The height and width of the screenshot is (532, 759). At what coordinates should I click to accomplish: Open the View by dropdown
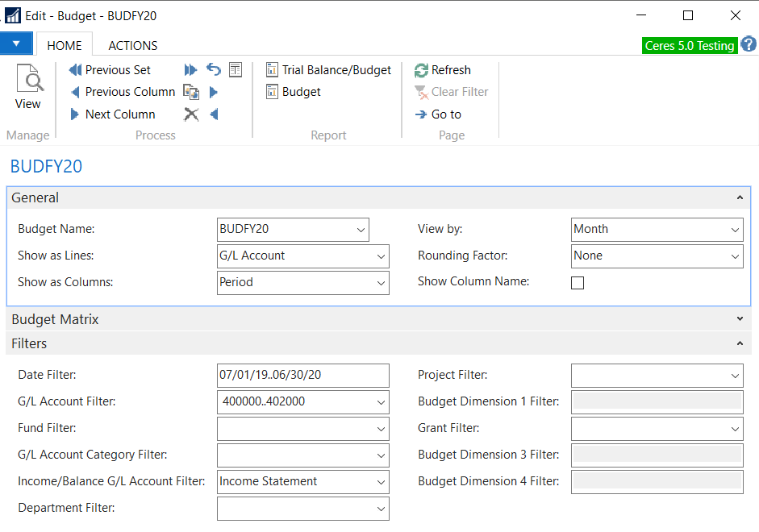tap(735, 230)
